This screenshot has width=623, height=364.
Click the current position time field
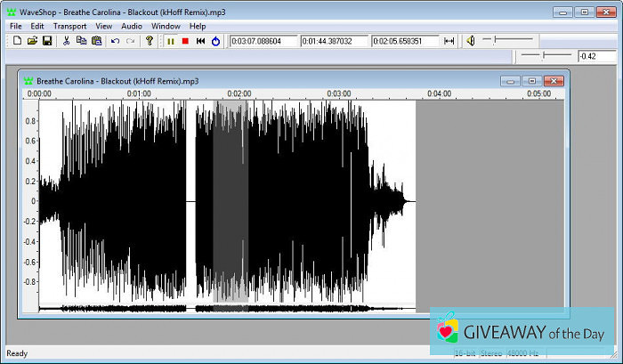click(263, 41)
